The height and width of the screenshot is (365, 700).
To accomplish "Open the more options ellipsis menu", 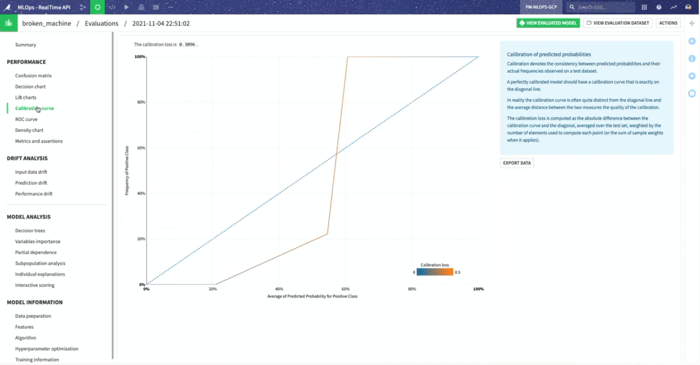I will click(x=171, y=7).
